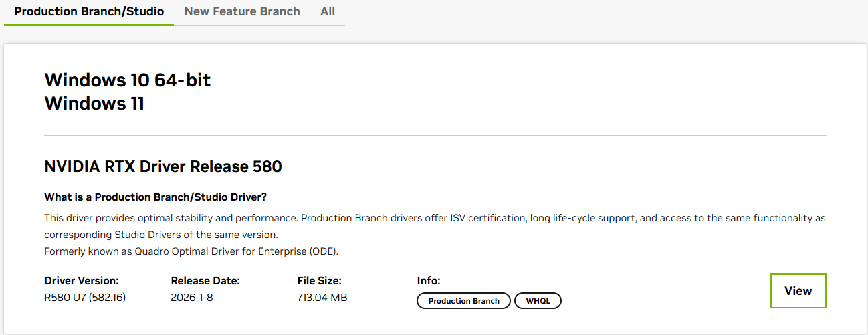
Task: Open the Production Branch/Studio tab
Action: 89,11
